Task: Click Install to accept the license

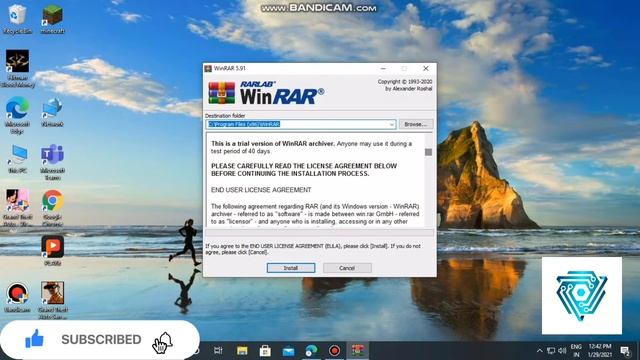Action: tap(291, 268)
